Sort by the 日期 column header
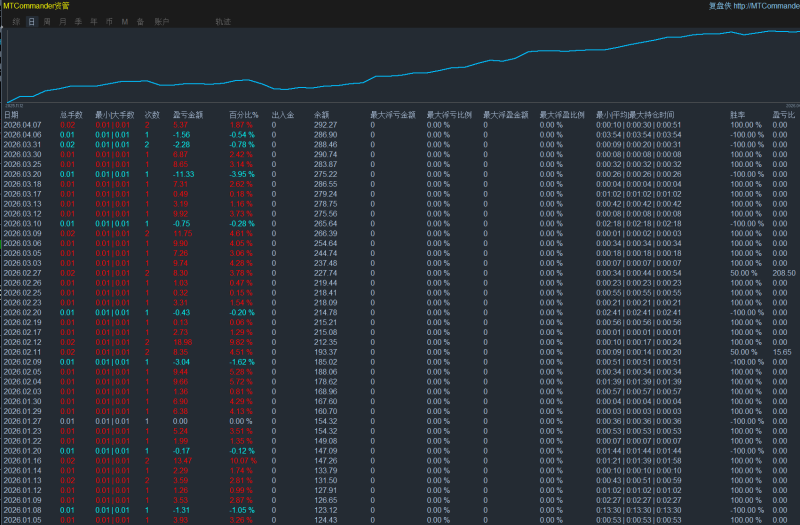The image size is (800, 525). pos(11,115)
